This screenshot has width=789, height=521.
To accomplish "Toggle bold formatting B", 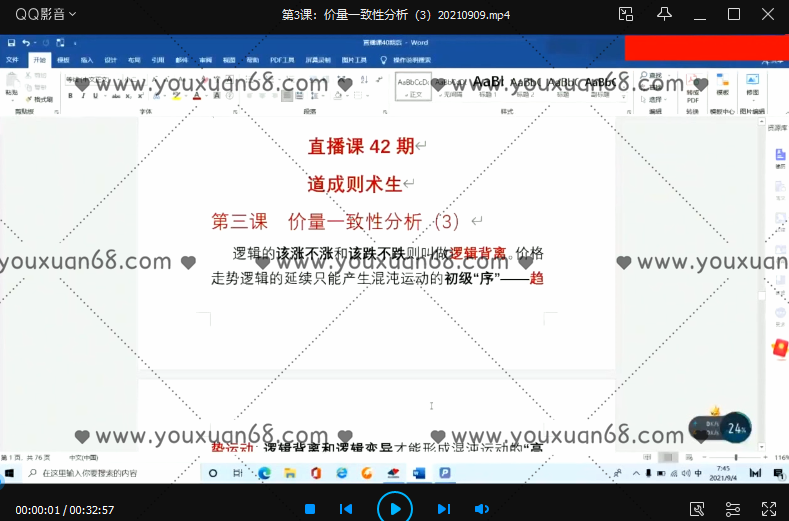I will pos(70,96).
